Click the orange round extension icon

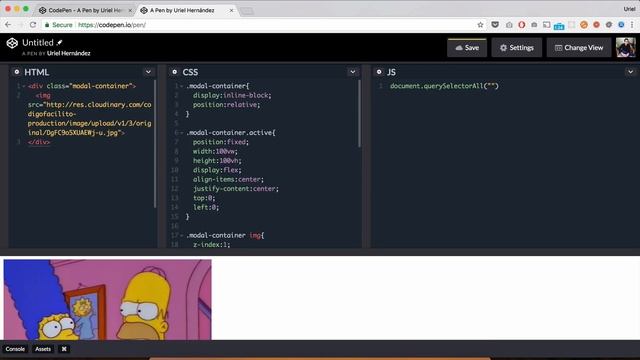point(584,25)
